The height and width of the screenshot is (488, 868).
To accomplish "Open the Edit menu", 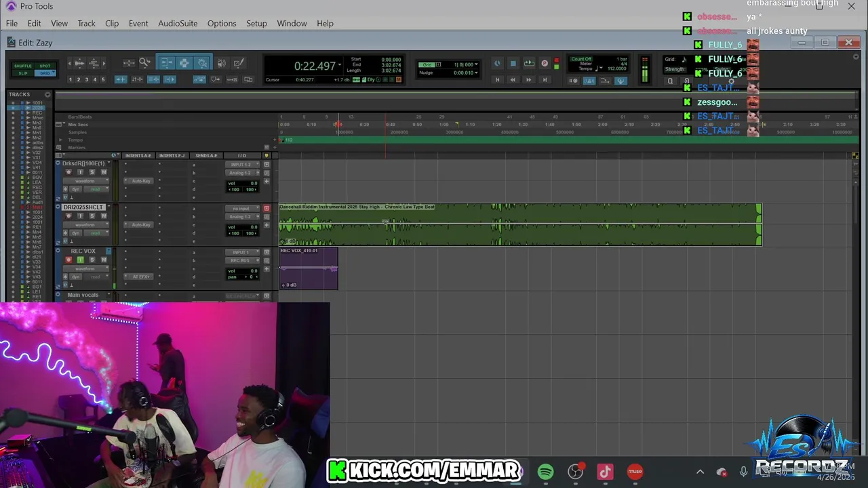I will (34, 23).
